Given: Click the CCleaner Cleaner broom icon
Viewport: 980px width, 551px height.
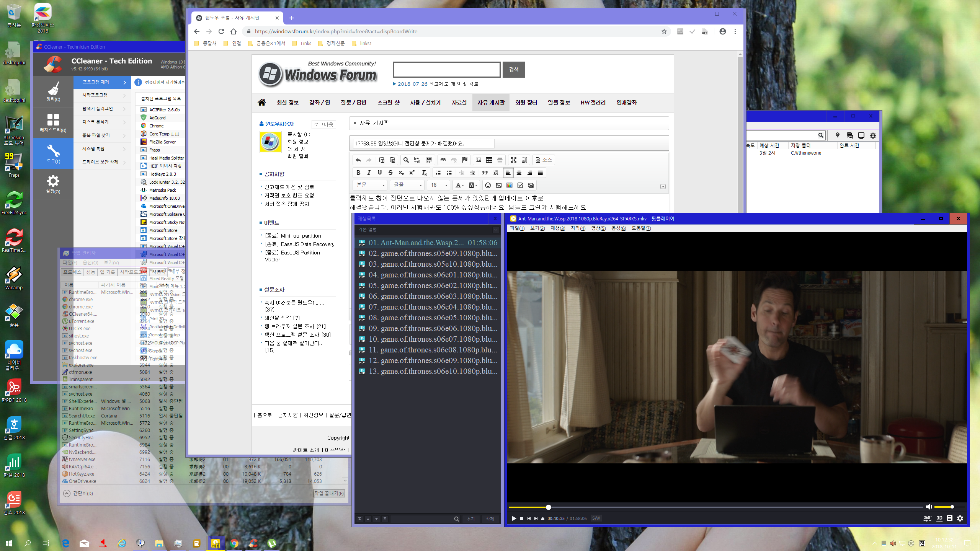Looking at the screenshot, I should [53, 92].
